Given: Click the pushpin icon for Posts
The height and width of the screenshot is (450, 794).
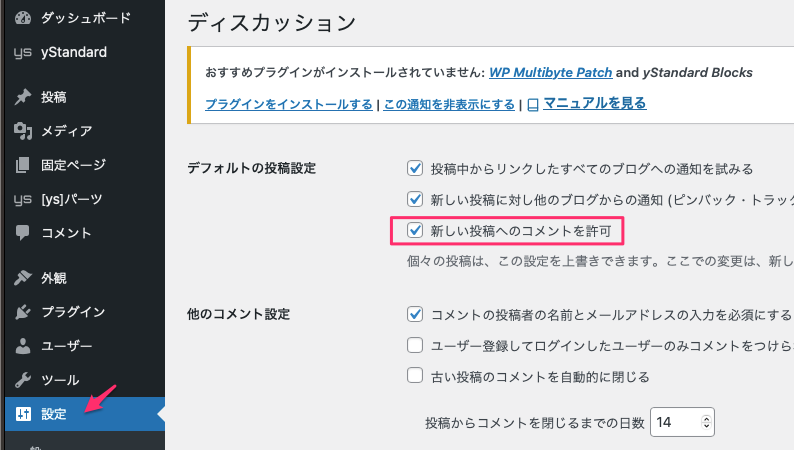Looking at the screenshot, I should pos(23,97).
